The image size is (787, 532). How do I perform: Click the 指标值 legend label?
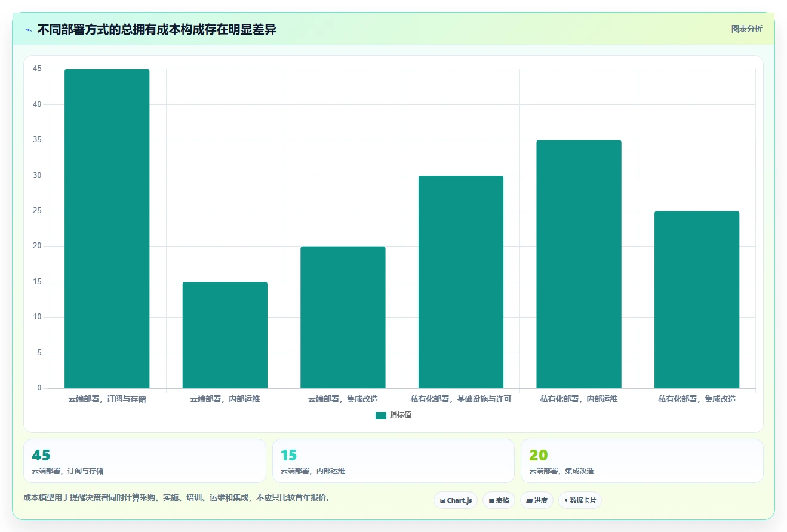click(x=400, y=415)
